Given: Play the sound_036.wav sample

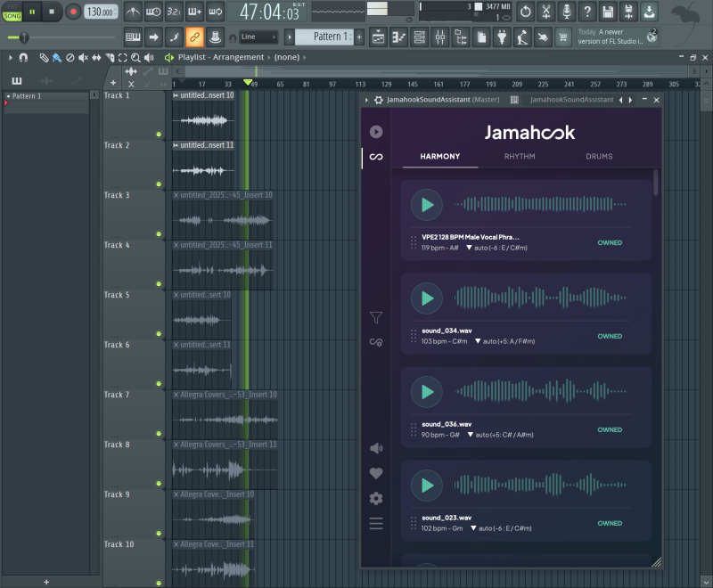Looking at the screenshot, I should (x=427, y=392).
